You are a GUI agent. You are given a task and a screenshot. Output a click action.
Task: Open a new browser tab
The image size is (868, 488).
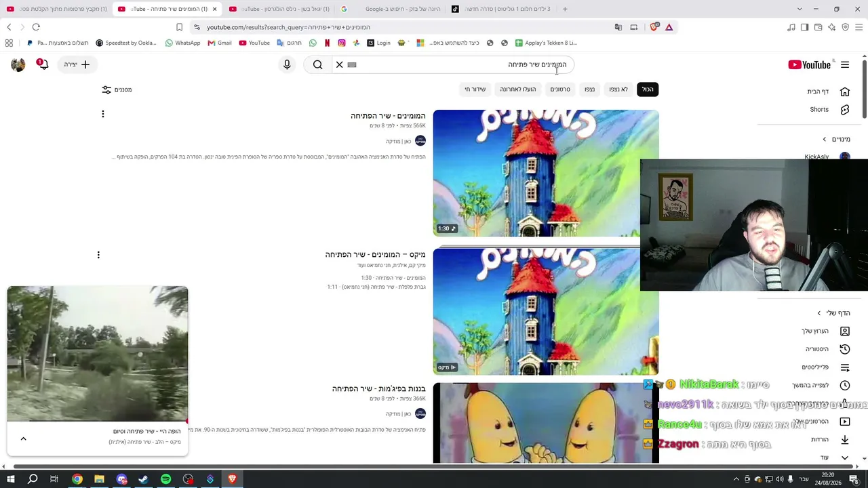(565, 9)
